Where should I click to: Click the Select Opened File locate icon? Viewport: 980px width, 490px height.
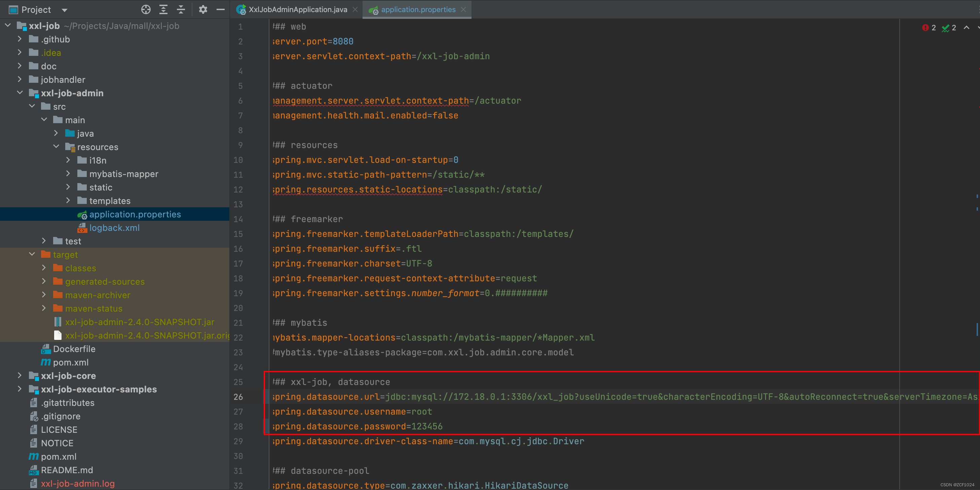coord(146,9)
